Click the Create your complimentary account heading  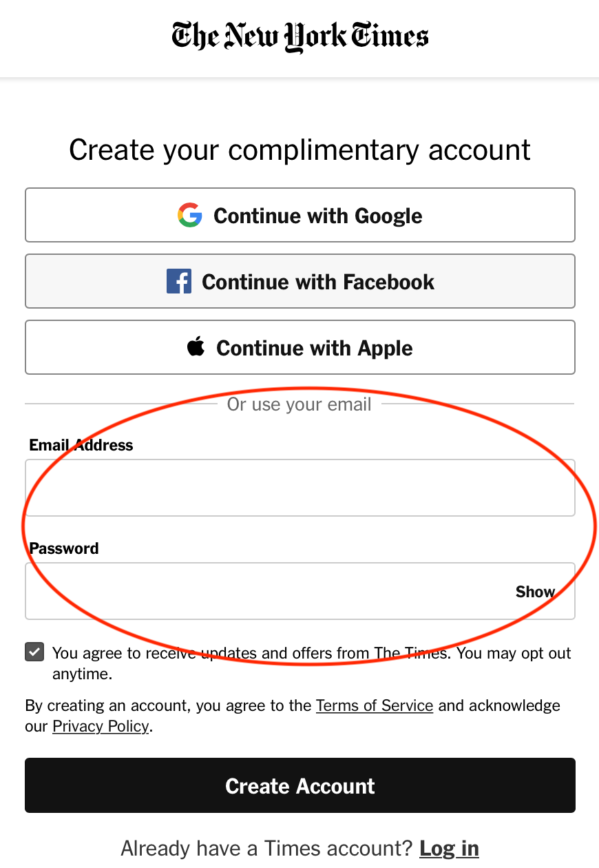pos(299,150)
